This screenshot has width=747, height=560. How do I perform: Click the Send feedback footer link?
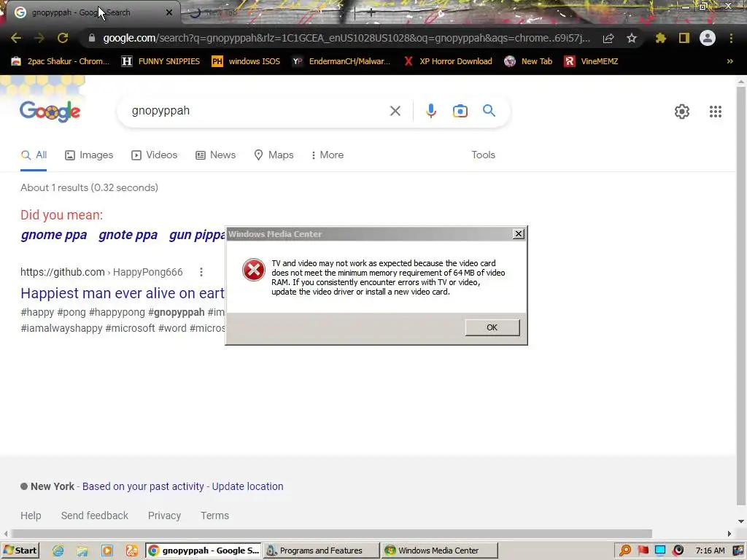pos(94,516)
